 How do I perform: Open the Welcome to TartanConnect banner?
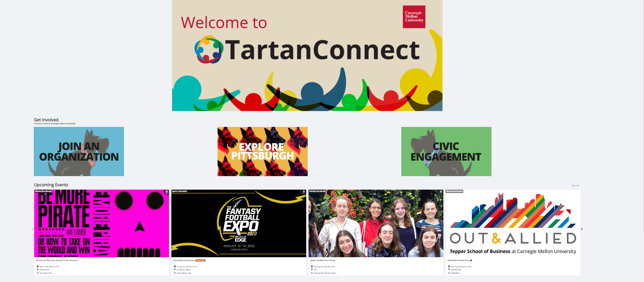tap(307, 56)
